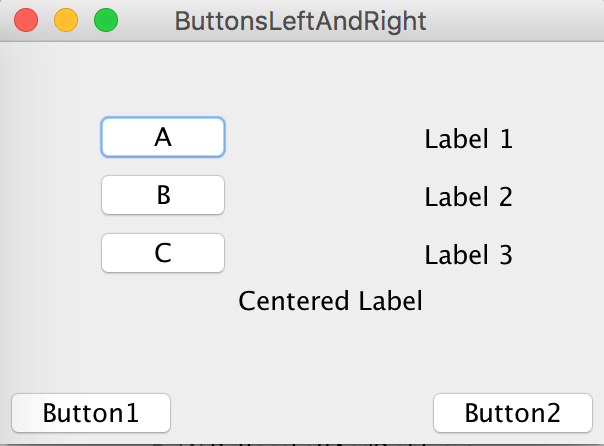
Task: Click the ButtonsLeftAndRight window title
Action: click(300, 20)
